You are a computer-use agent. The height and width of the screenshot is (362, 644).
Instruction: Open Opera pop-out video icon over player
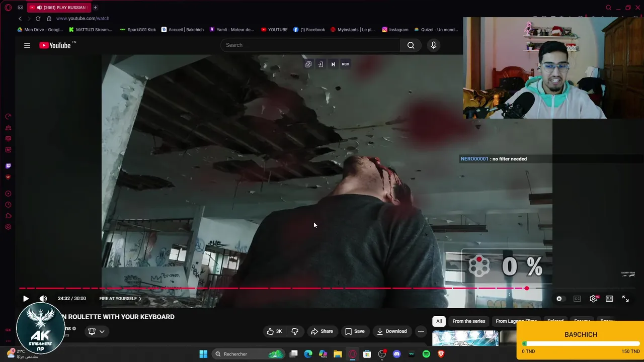tap(308, 64)
